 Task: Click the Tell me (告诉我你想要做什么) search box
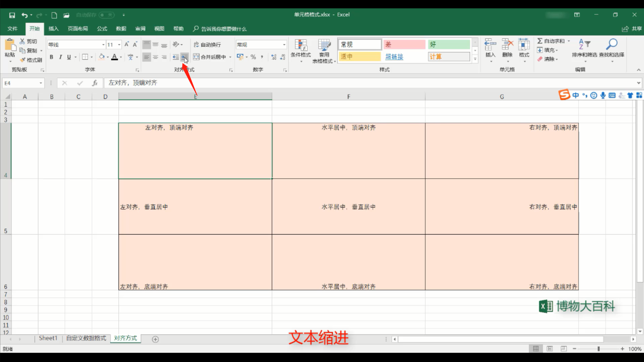[x=220, y=29]
